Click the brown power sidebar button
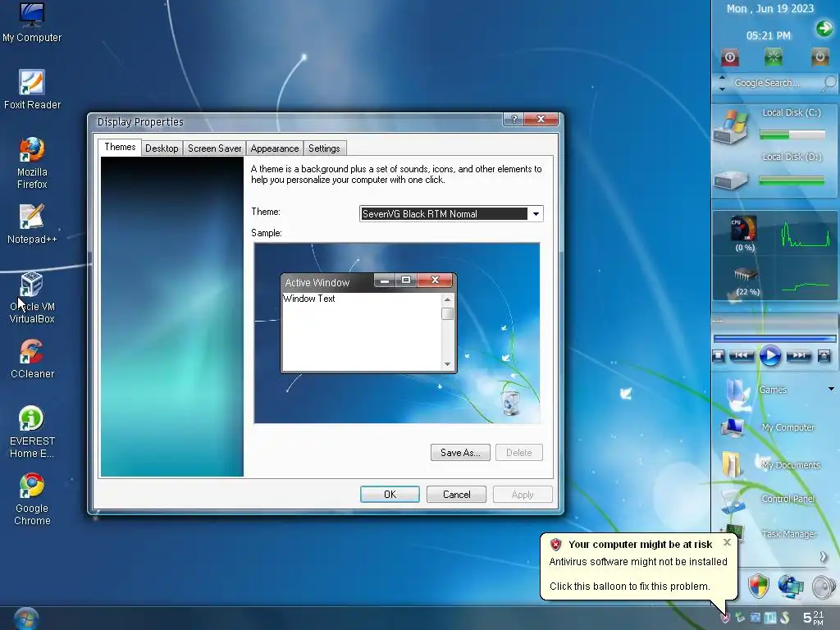 point(819,57)
